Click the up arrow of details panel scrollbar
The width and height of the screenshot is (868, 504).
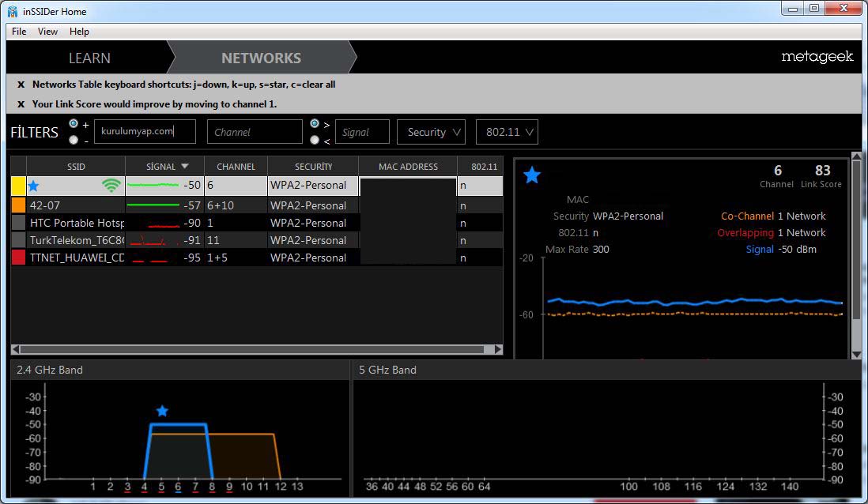point(856,156)
